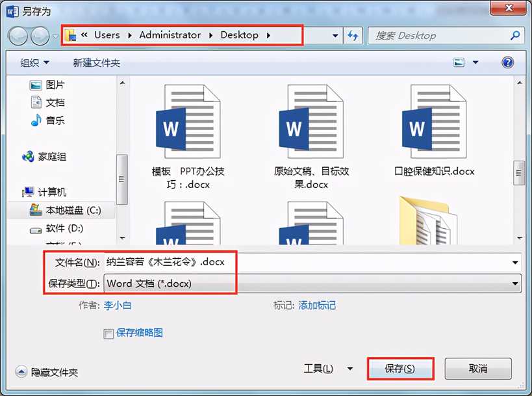532x396 pixels.
Task: Click the help question mark icon
Action: 508,62
